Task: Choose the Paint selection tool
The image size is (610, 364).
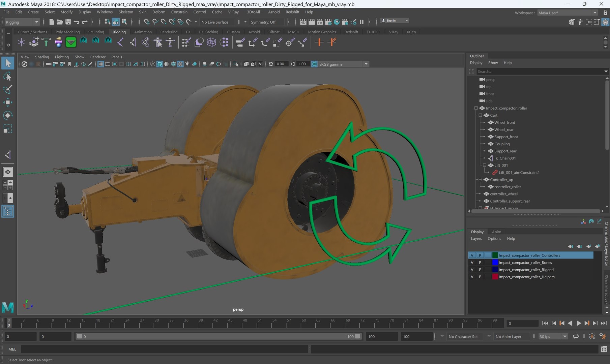Action: click(x=8, y=89)
